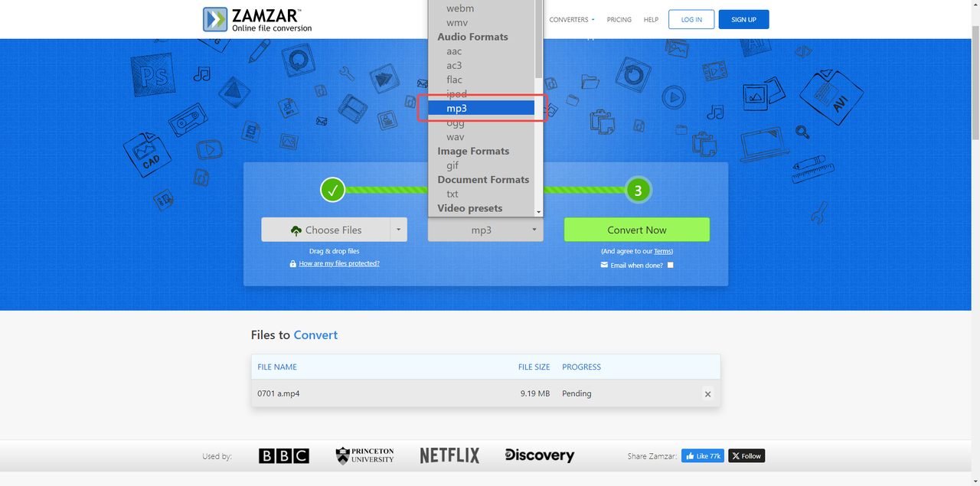The image size is (980, 486).
Task: Click the X Follow button
Action: [x=746, y=455]
